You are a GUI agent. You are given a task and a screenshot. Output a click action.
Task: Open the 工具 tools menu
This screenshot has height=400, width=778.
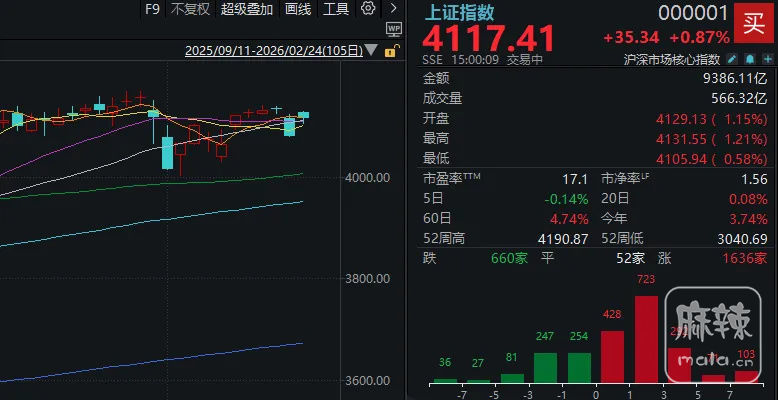coord(337,9)
